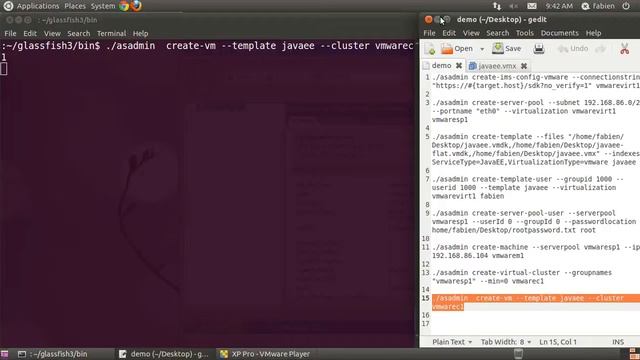Click the show desktop icon in bottom panel
640x360 pixels.
click(4, 354)
